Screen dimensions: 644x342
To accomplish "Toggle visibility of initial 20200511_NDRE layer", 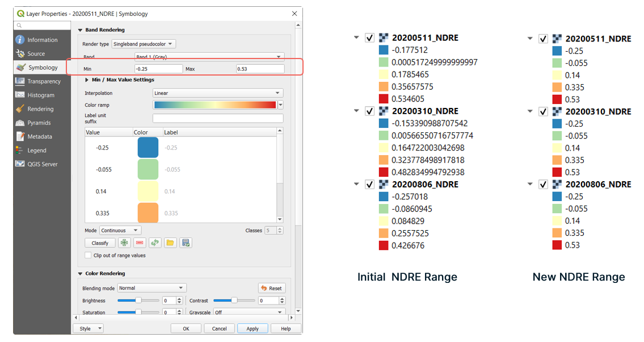I will click(369, 38).
